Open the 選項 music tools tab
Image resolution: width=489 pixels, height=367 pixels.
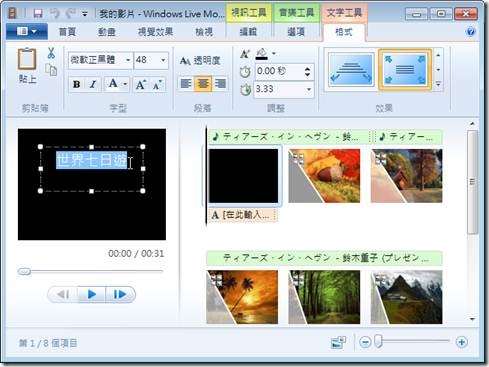click(296, 32)
